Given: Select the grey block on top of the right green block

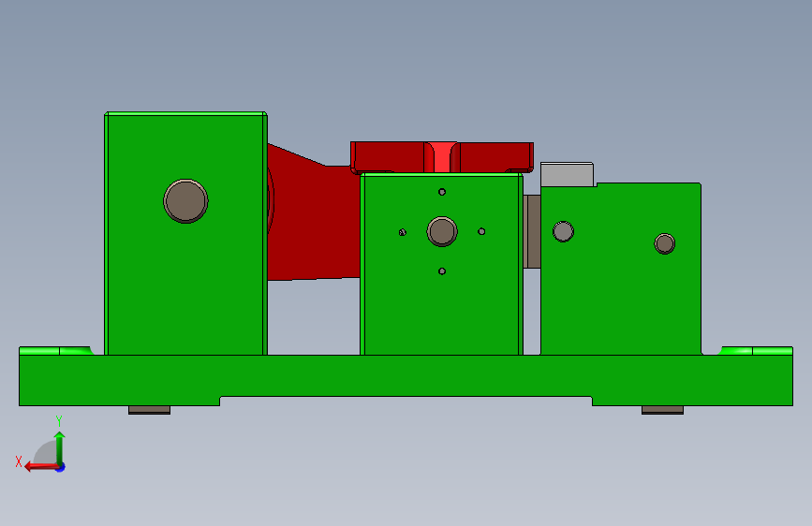Looking at the screenshot, I should [567, 174].
